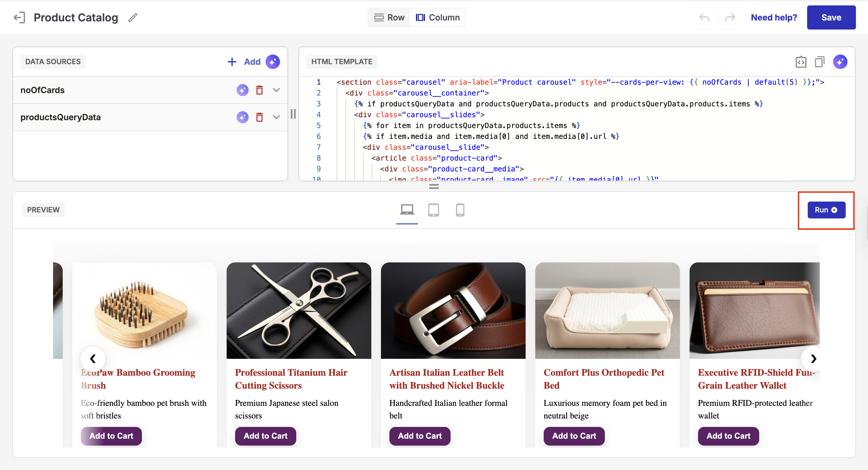Image resolution: width=868 pixels, height=470 pixels.
Task: Delete the noOfCards data source
Action: [x=259, y=90]
